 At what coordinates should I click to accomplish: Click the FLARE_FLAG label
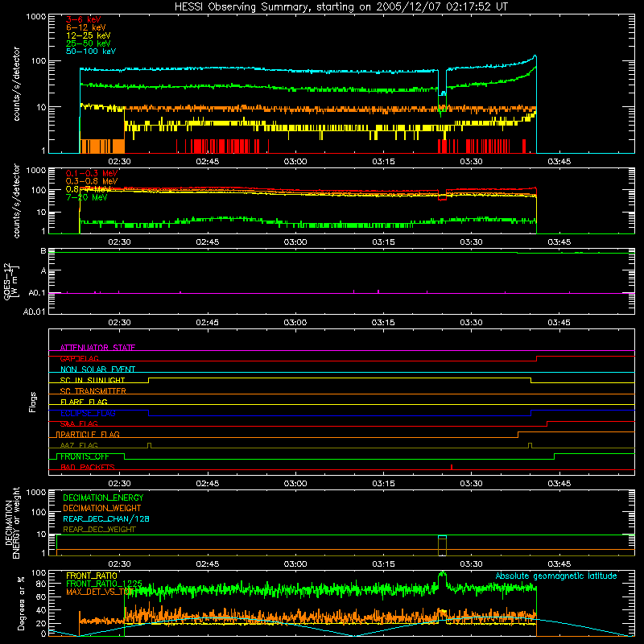click(x=84, y=402)
